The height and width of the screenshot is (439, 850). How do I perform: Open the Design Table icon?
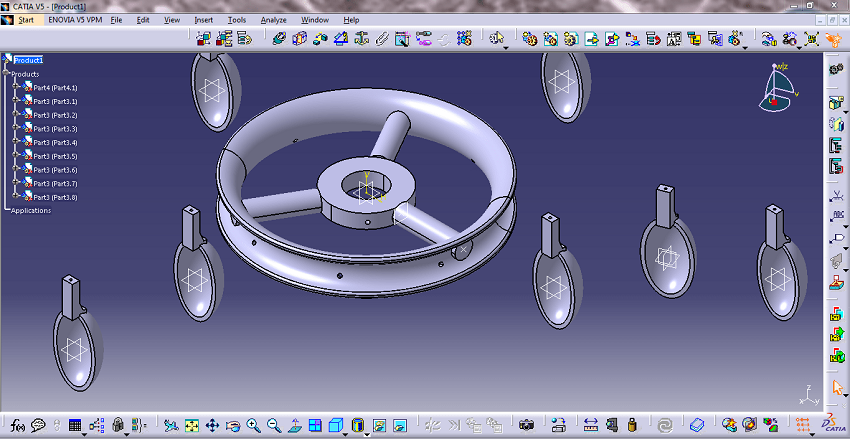pyautogui.click(x=75, y=424)
